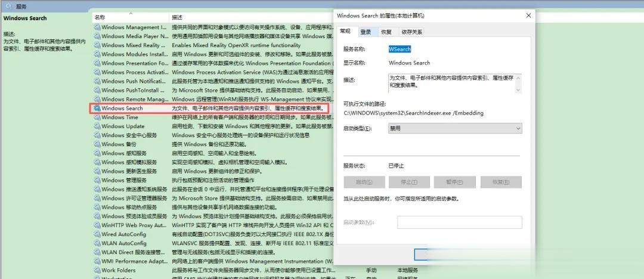Click description '启用空间感知、空间输入和全息绘制。'
The image size is (644, 279).
[x=215, y=153]
